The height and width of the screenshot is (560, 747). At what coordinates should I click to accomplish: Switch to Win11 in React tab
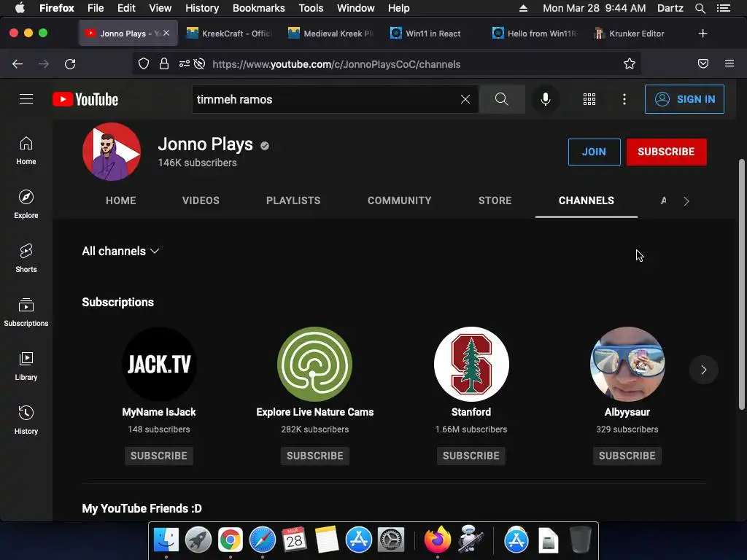[433, 34]
